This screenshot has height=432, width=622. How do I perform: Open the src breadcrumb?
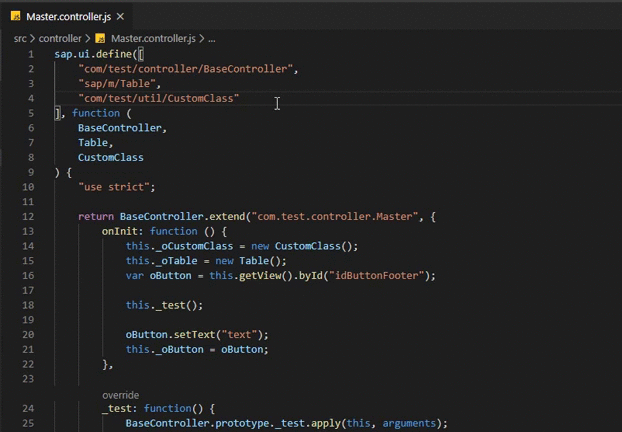(20, 38)
